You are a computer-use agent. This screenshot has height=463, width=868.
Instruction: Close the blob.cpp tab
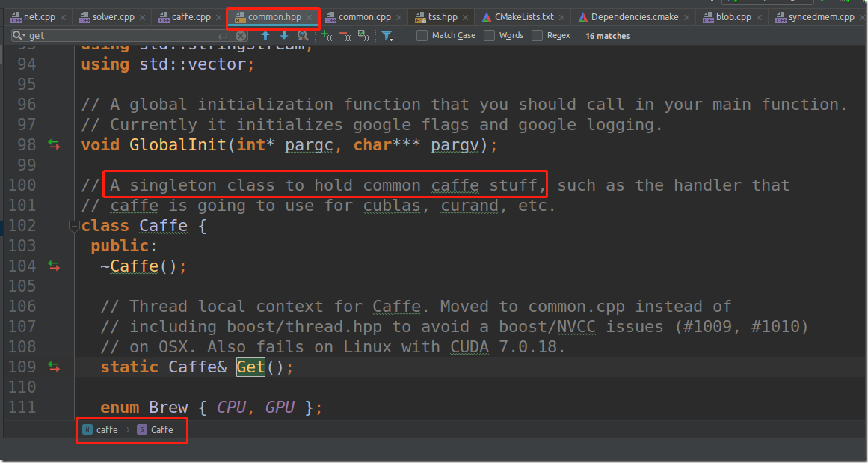[x=759, y=18]
